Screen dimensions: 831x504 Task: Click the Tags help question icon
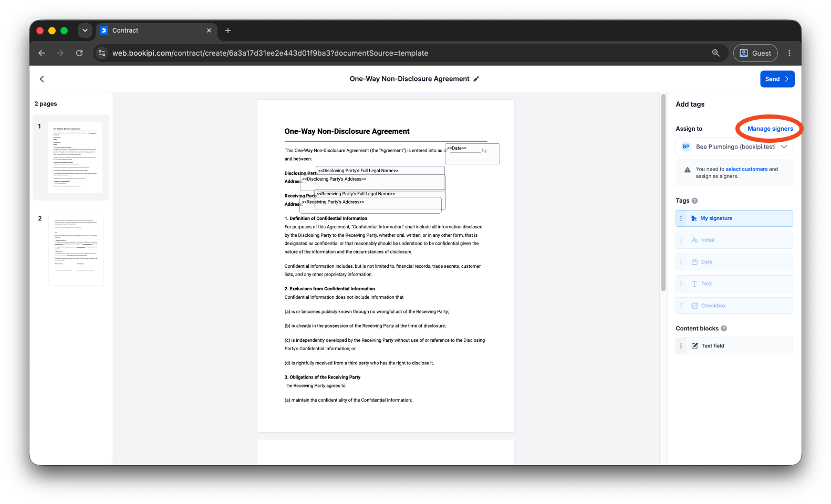tap(694, 201)
